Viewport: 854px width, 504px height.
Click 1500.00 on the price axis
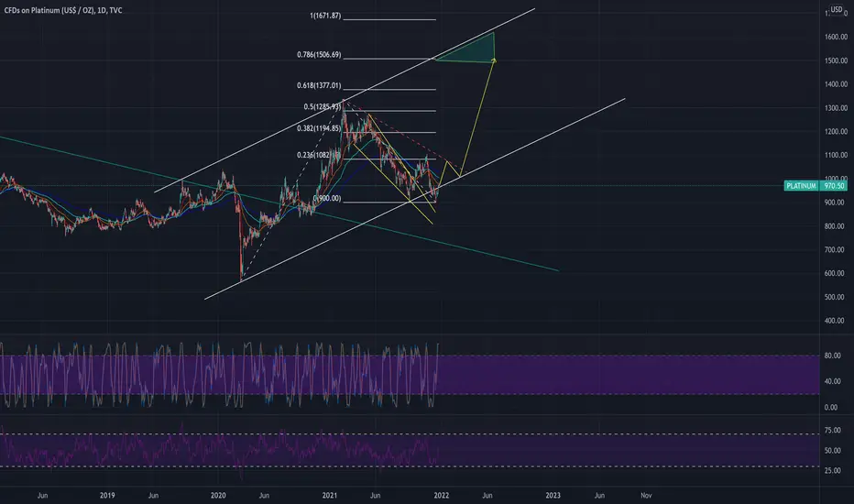pyautogui.click(x=836, y=60)
